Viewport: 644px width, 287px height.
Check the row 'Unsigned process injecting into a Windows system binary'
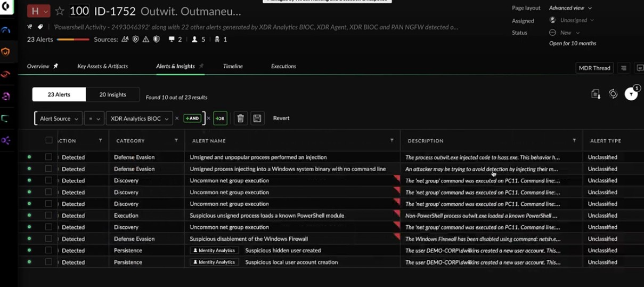tap(49, 169)
